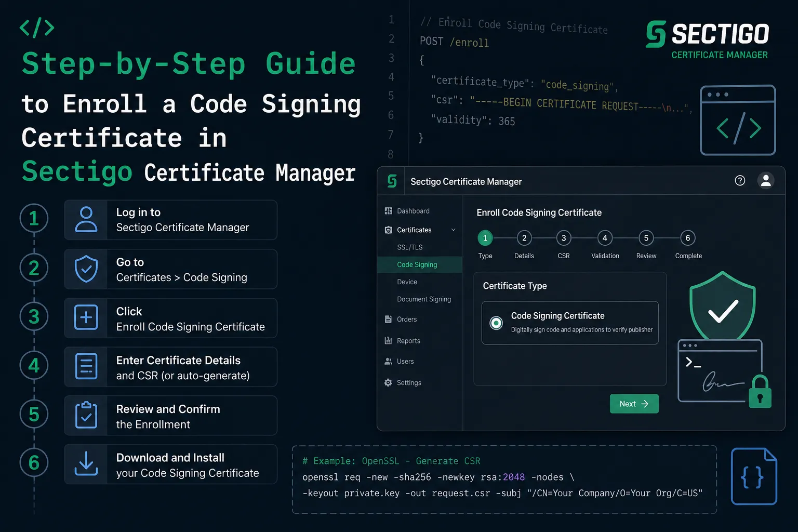Click the Enter Certificate Details card

(x=170, y=367)
